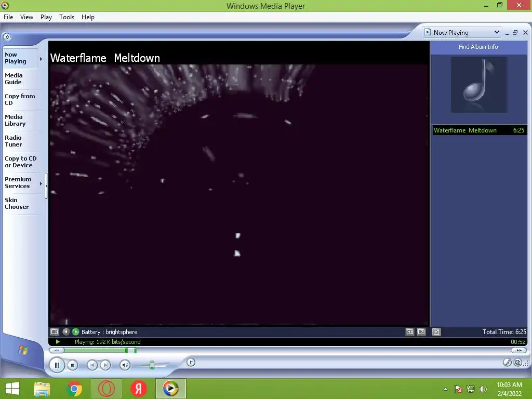Image resolution: width=532 pixels, height=399 pixels.
Task: Open visualization or Now Playing options button
Action: [54, 332]
